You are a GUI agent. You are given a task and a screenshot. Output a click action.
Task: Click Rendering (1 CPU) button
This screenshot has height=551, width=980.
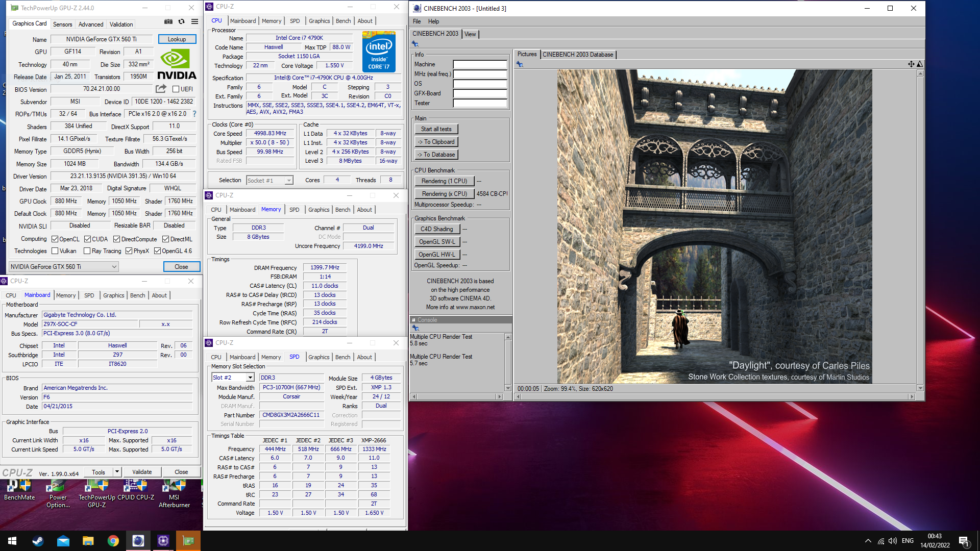pyautogui.click(x=444, y=181)
